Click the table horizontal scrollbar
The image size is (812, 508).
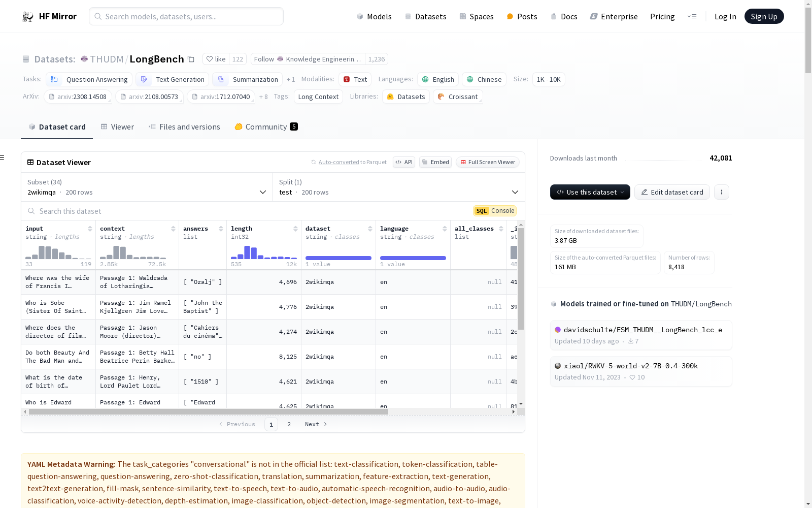click(x=208, y=412)
